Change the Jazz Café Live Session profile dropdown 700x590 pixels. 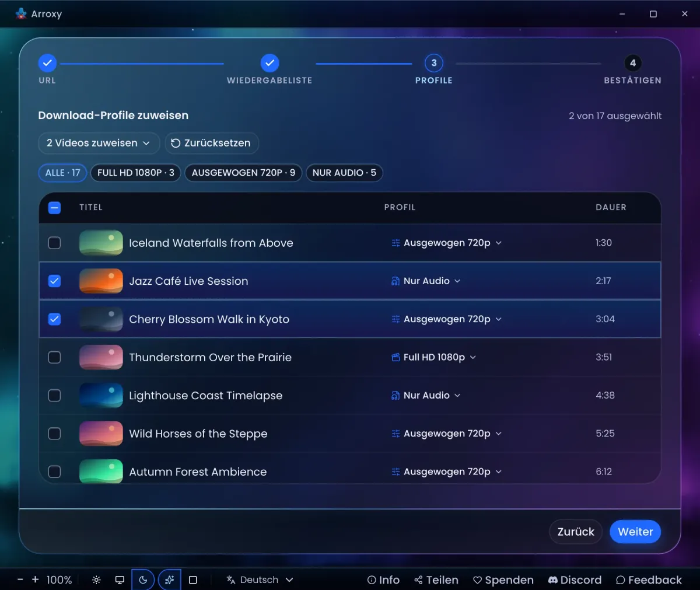click(426, 281)
